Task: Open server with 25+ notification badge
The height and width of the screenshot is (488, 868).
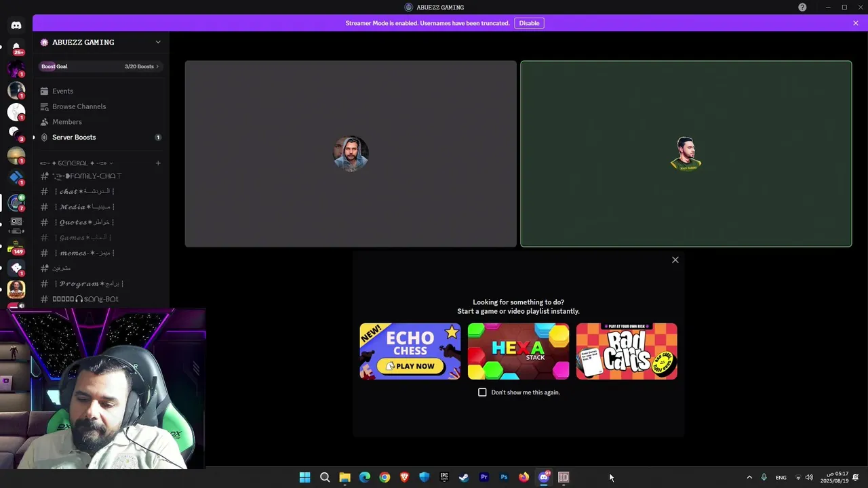Action: (16, 48)
